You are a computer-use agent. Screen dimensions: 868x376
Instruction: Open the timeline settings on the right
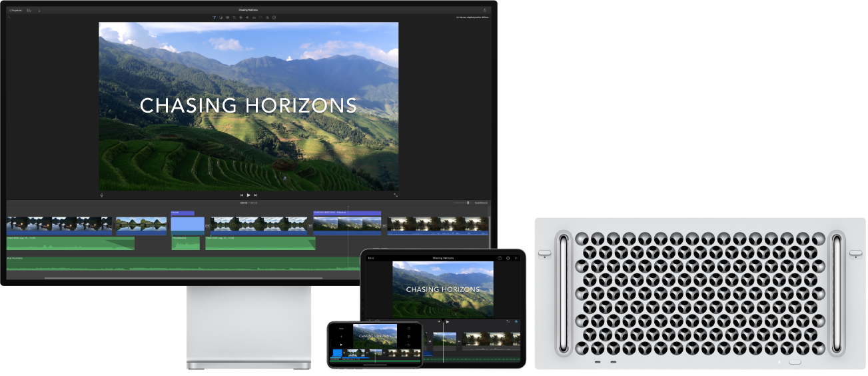point(481,203)
